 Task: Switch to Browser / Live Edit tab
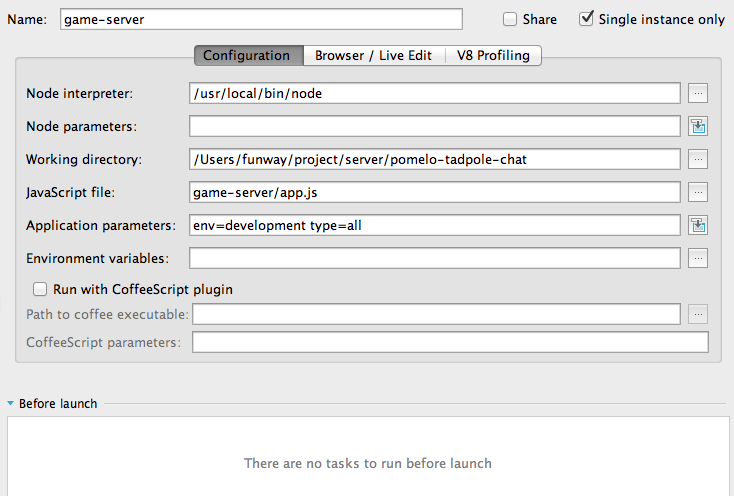tap(373, 56)
